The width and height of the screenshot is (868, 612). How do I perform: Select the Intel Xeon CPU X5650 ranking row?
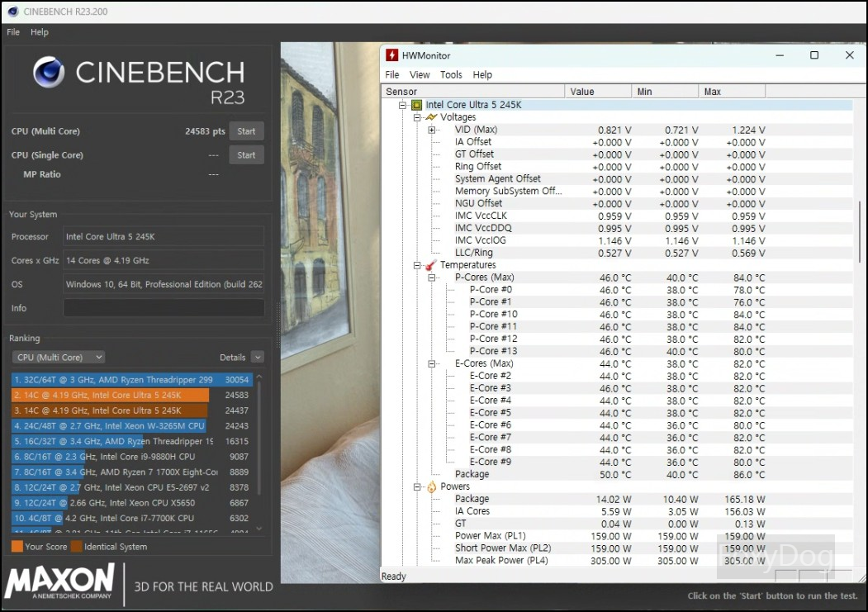point(132,503)
